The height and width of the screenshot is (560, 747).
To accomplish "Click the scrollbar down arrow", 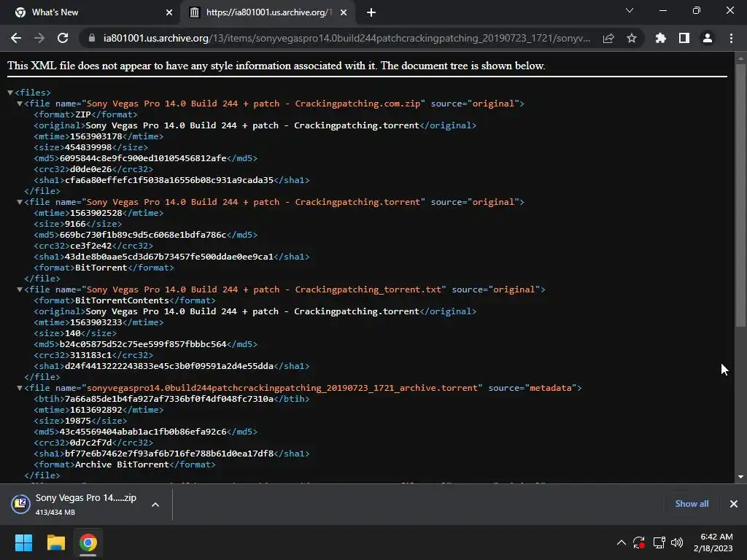I will pyautogui.click(x=740, y=477).
